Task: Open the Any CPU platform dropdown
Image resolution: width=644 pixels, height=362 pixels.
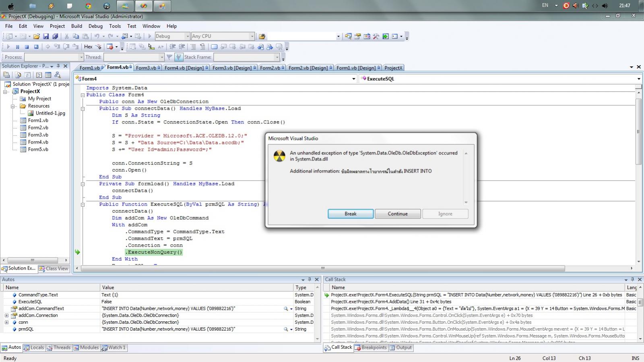Action: pyautogui.click(x=252, y=36)
